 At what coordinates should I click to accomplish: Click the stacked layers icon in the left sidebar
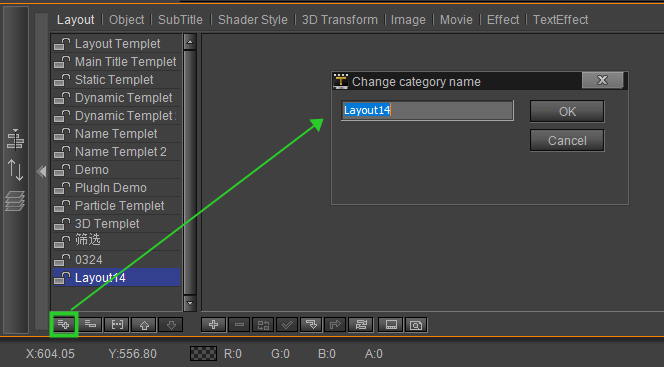point(15,201)
